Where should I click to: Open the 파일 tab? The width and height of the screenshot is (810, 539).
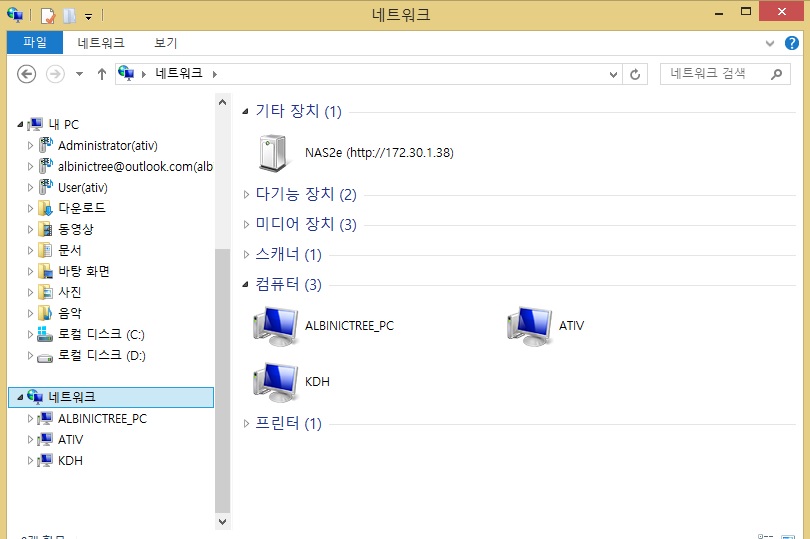(35, 42)
